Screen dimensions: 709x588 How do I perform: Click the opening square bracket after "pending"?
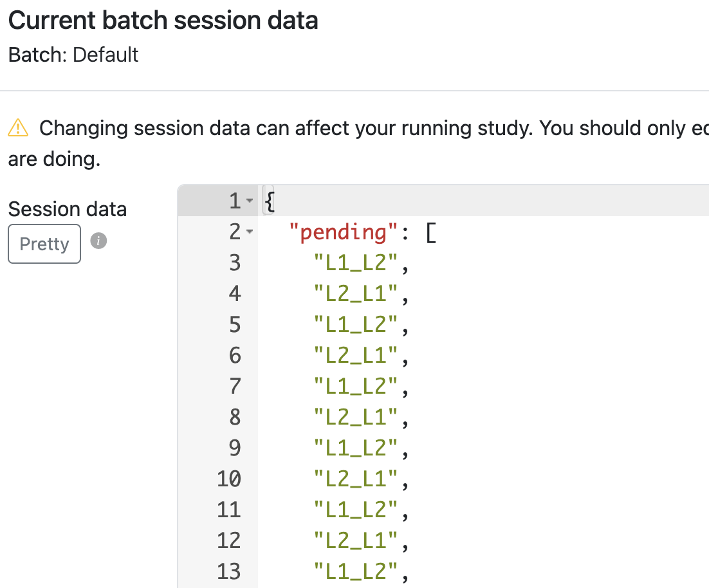(x=430, y=232)
